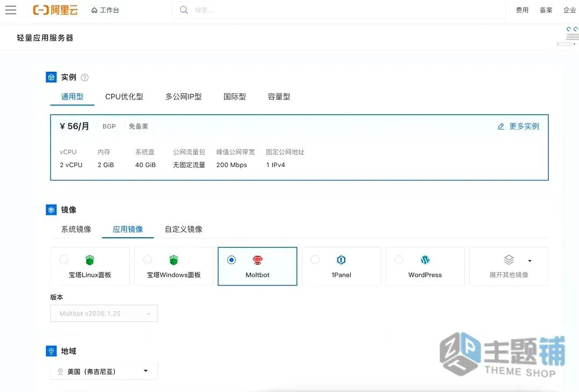
Task: Click the 镜像 section icon
Action: pos(51,210)
